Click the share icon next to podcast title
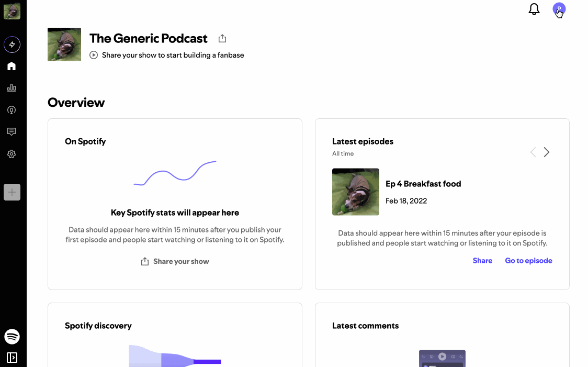The width and height of the screenshot is (588, 367). pyautogui.click(x=222, y=38)
